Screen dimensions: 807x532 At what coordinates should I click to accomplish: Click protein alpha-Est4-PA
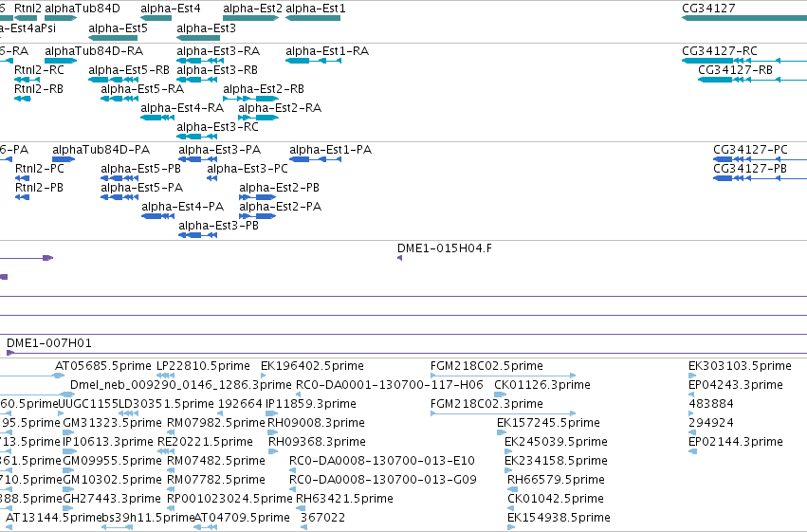(183, 207)
